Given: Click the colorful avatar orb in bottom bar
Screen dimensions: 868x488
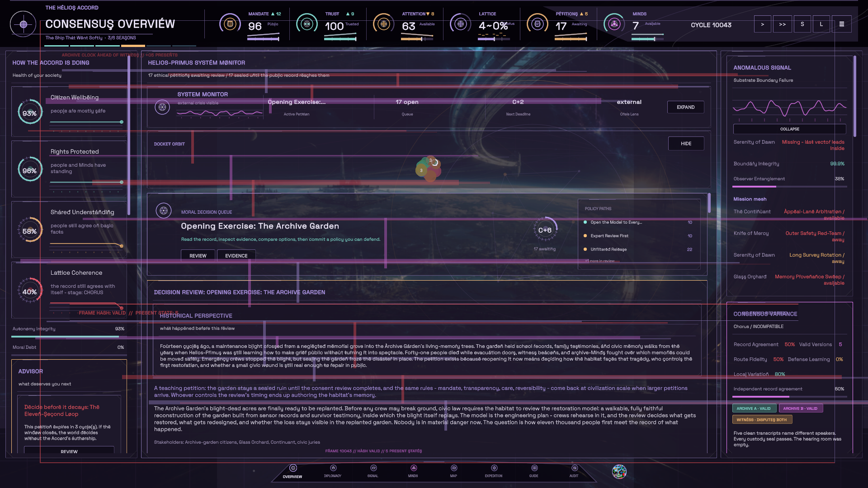Looking at the screenshot, I should [619, 471].
